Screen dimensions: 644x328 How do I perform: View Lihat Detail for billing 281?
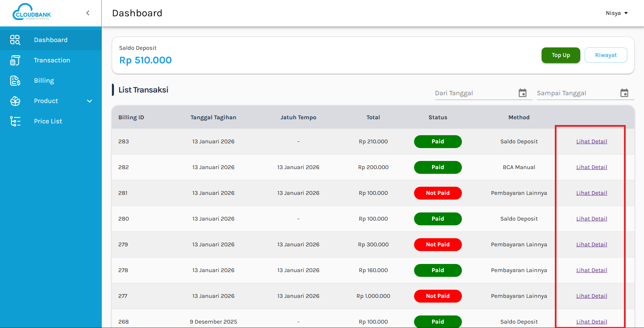pyautogui.click(x=591, y=193)
